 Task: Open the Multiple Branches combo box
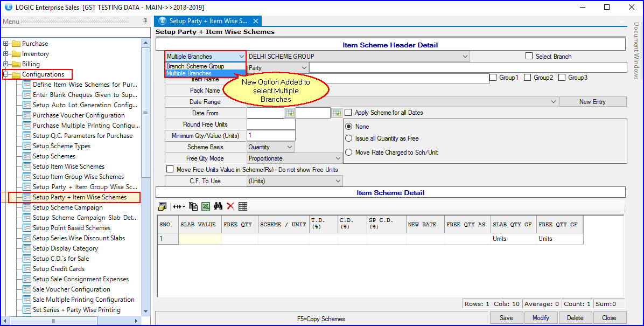click(205, 57)
